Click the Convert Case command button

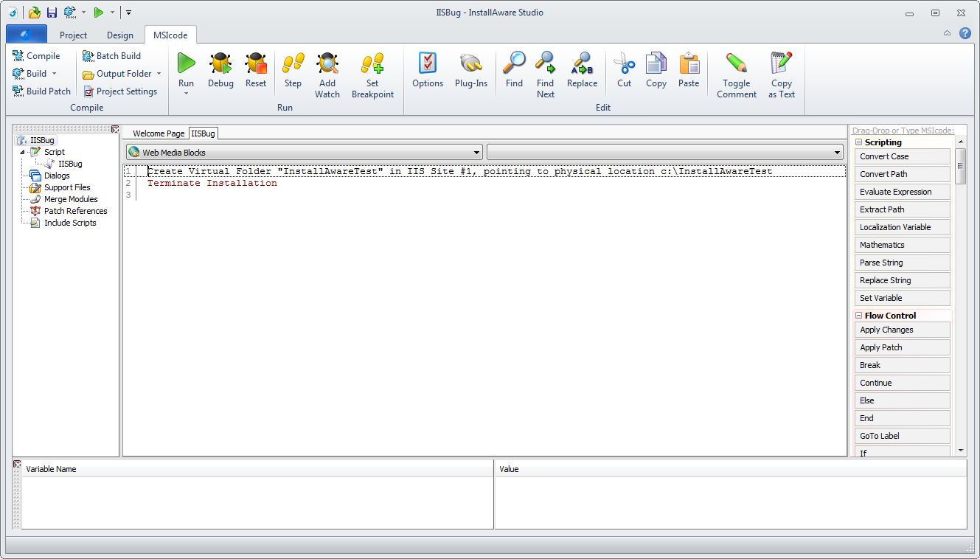903,156
